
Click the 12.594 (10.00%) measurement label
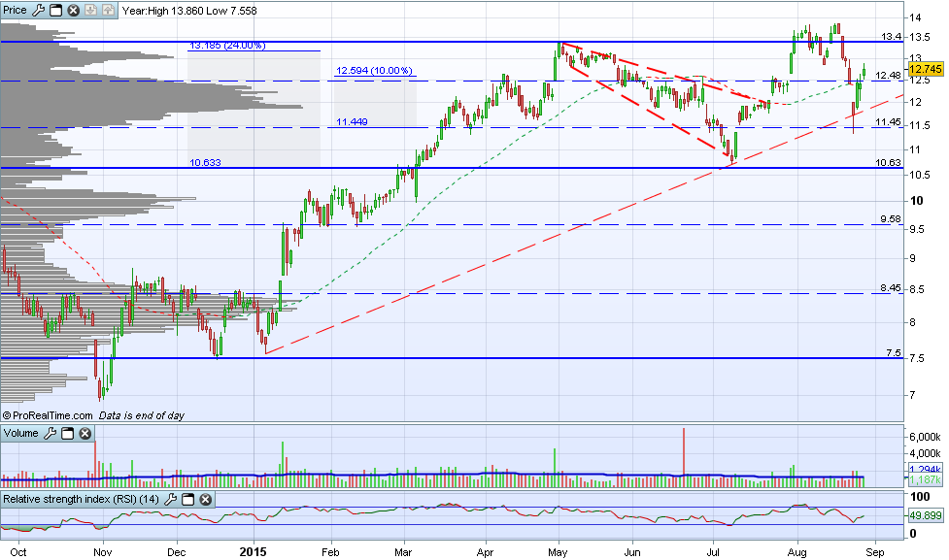click(374, 71)
